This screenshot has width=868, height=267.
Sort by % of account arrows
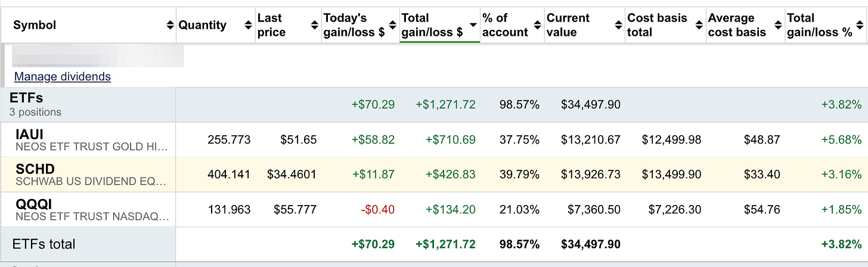coord(538,26)
